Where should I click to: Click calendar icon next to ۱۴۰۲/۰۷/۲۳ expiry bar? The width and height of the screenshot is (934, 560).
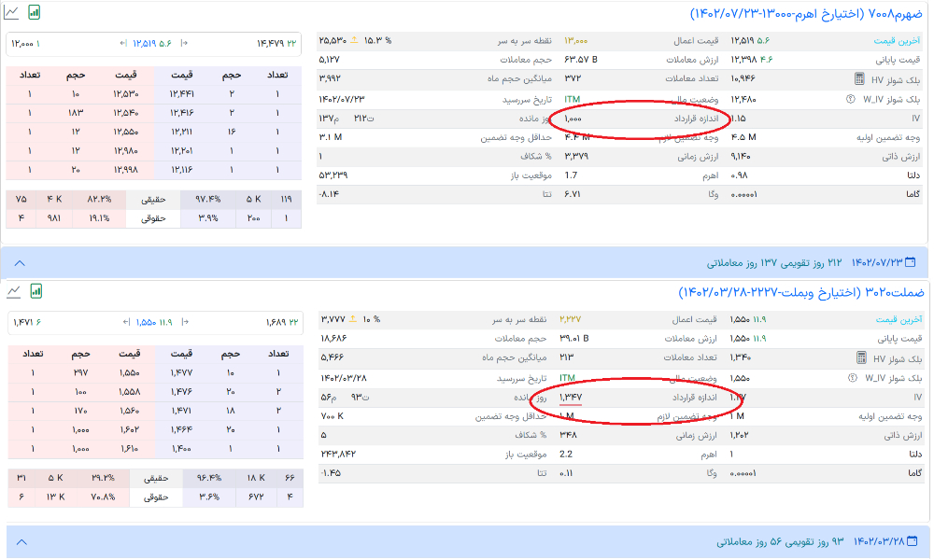[910, 262]
